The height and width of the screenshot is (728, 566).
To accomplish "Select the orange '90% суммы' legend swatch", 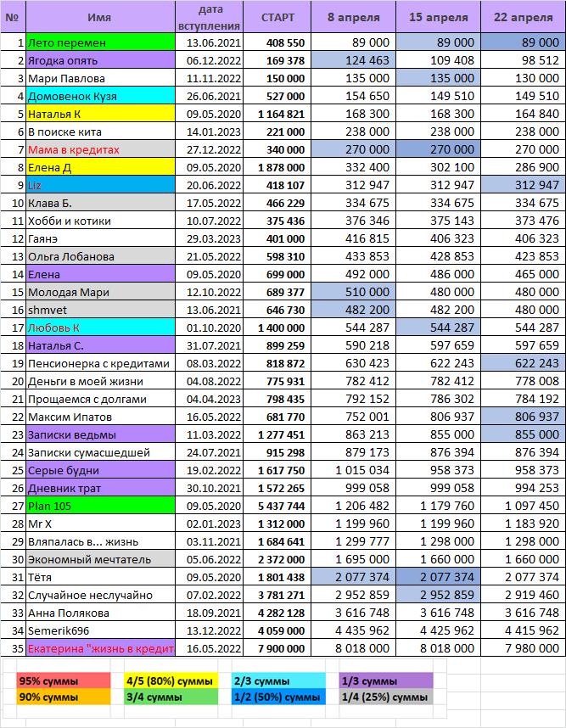I will click(64, 697).
